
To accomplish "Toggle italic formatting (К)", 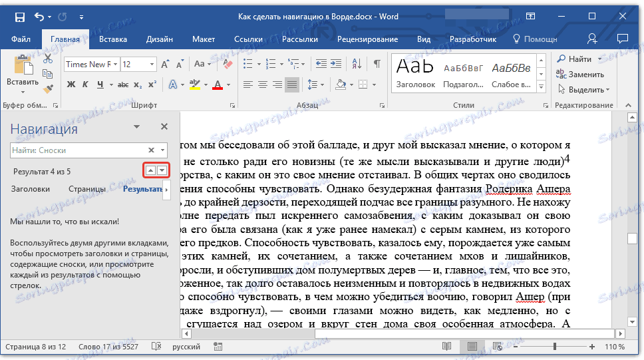I will click(85, 85).
